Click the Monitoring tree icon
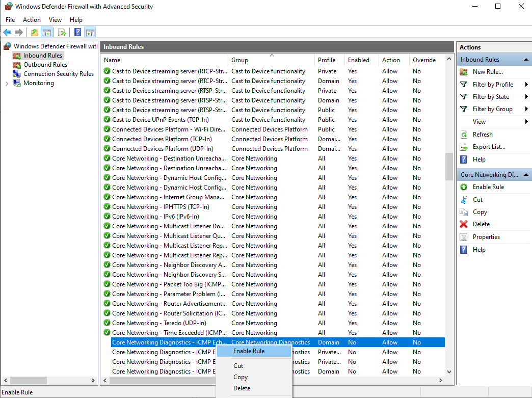 17,83
